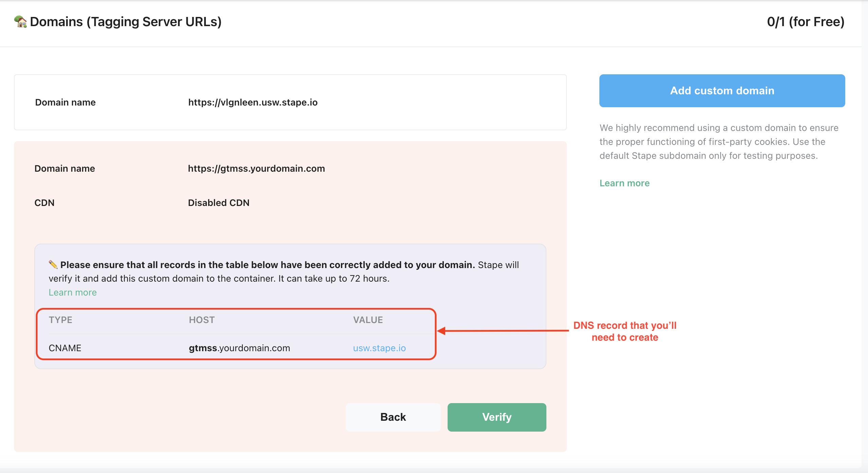Click the green Verify button

pyautogui.click(x=496, y=417)
